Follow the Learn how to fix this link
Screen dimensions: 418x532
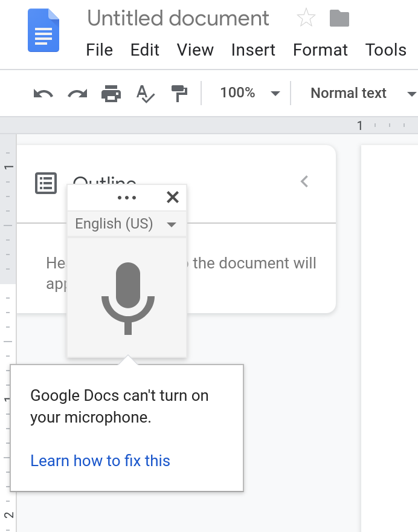(100, 461)
